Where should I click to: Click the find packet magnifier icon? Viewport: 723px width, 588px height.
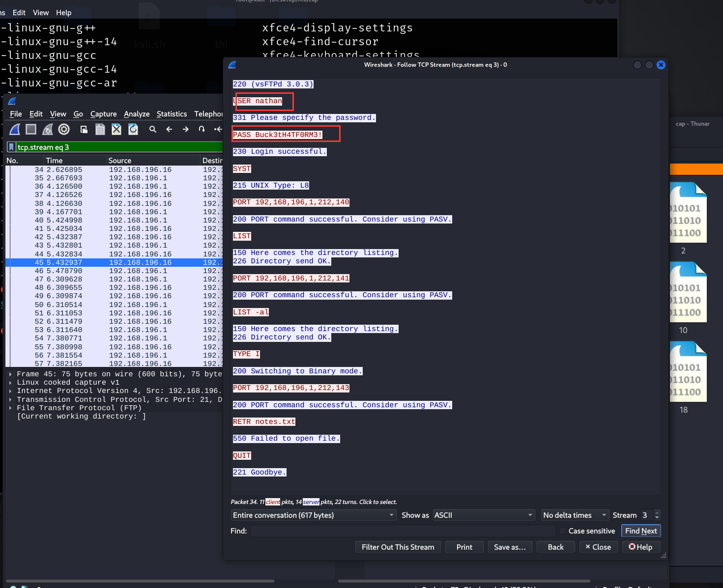coord(153,129)
